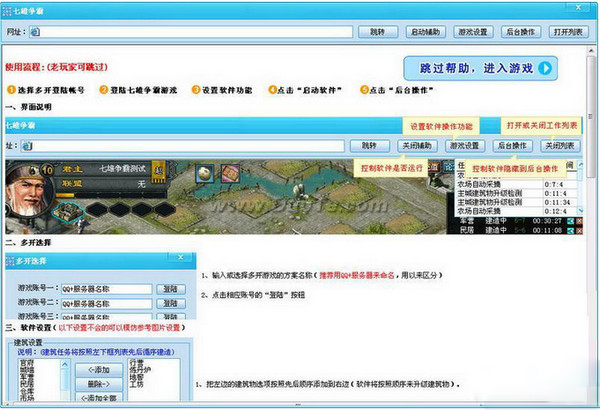Click step 1 选择多开登陆帐号
The height and width of the screenshot is (410, 600).
[46, 90]
